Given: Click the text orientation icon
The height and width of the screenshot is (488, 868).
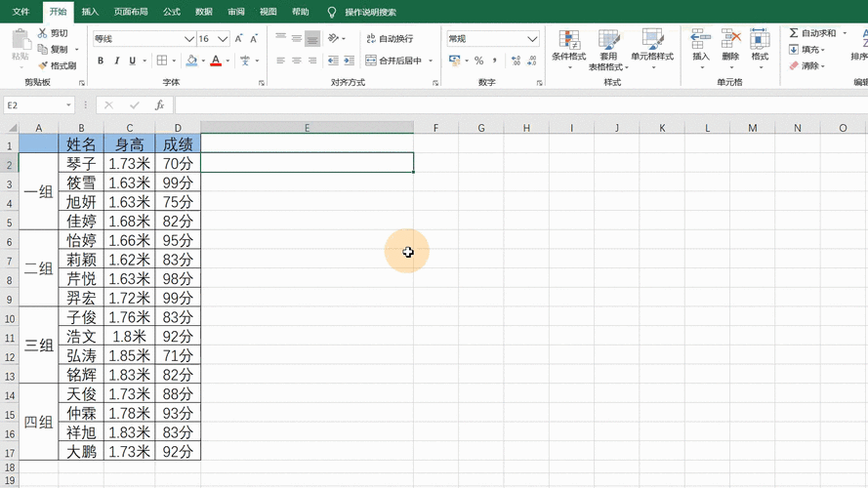Looking at the screenshot, I should coord(333,38).
